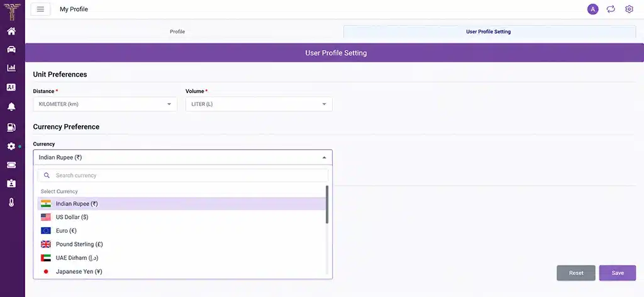Open the Home page from sidebar
Screen dimensions: 644x297
(11, 31)
